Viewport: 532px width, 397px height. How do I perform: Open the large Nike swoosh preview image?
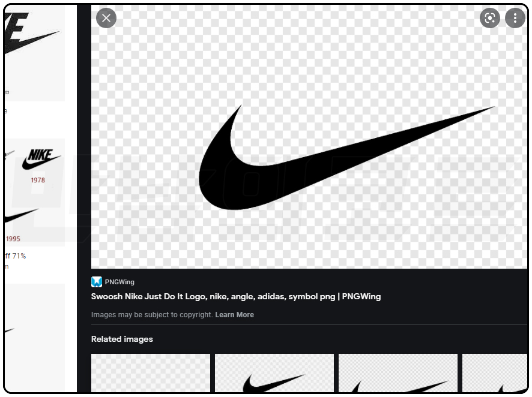[x=309, y=137]
